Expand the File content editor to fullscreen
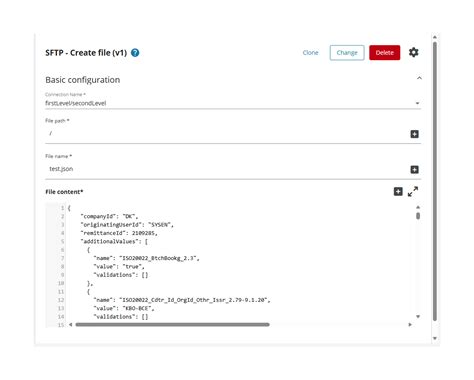Screen dimensions: 474x380 (413, 191)
